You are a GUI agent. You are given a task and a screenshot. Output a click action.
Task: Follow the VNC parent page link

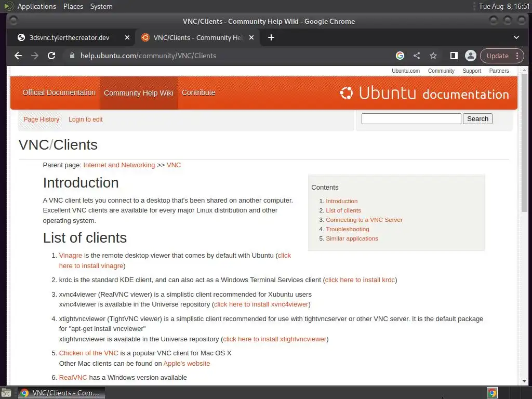click(174, 165)
